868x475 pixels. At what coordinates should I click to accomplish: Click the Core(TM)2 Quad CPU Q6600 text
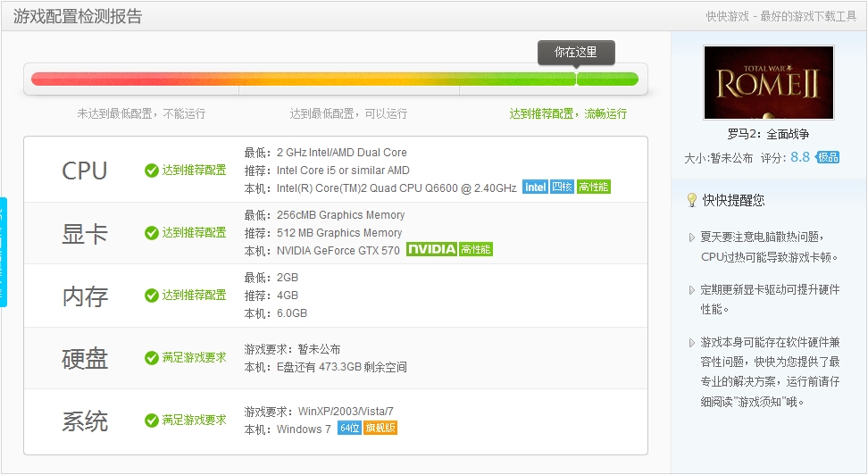[396, 188]
